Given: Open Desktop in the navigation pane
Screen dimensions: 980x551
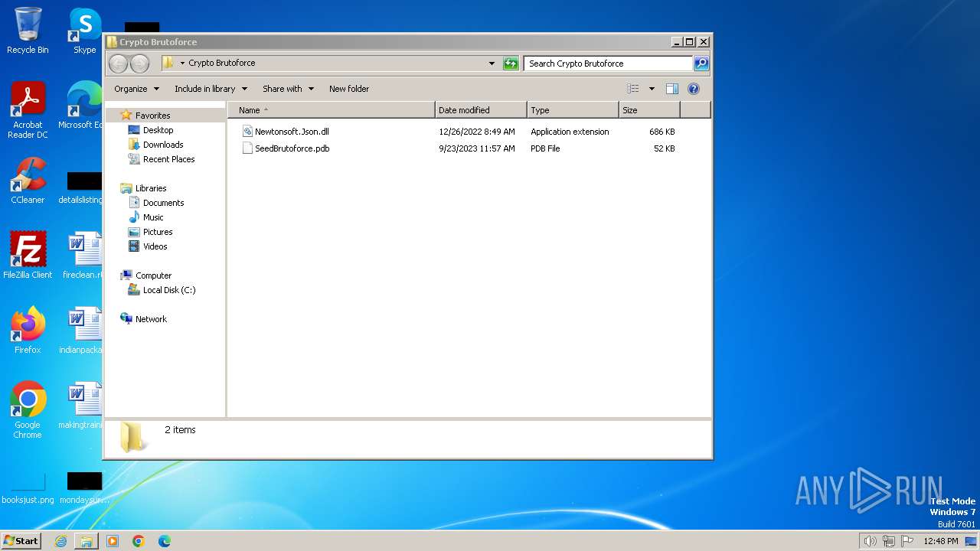Looking at the screenshot, I should [158, 130].
